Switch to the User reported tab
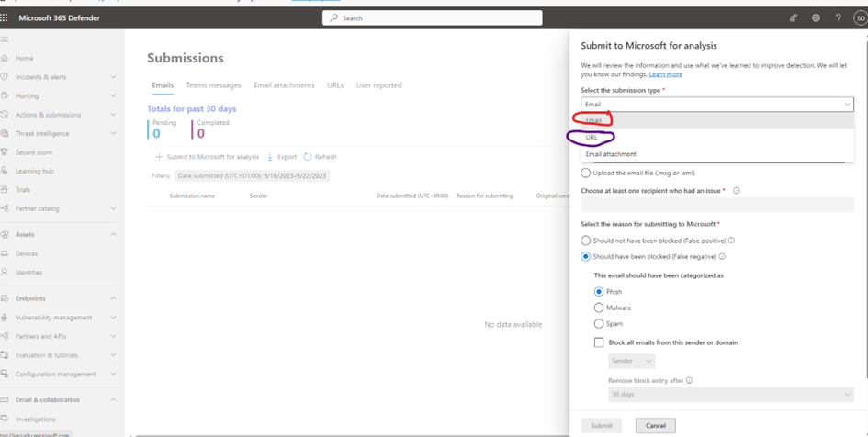Image resolution: width=868 pixels, height=437 pixels. point(378,85)
